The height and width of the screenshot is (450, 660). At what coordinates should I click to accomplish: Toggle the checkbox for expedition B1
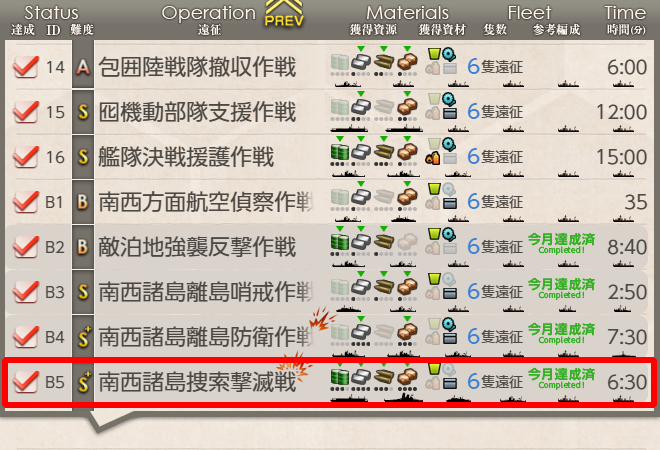tap(26, 202)
